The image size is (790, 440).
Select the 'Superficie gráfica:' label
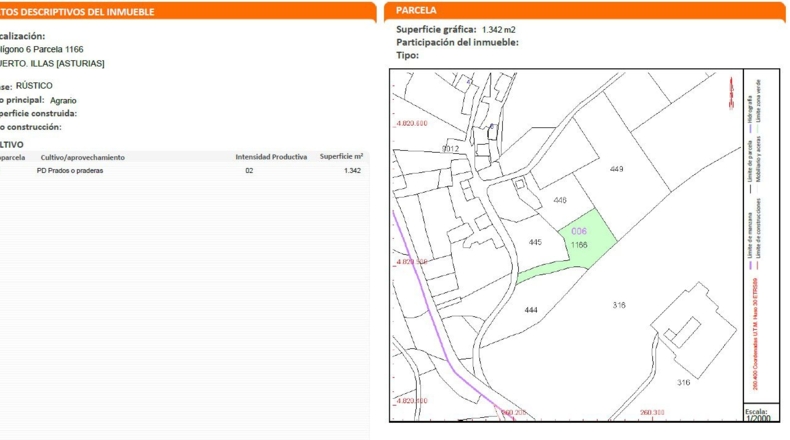[x=436, y=29]
